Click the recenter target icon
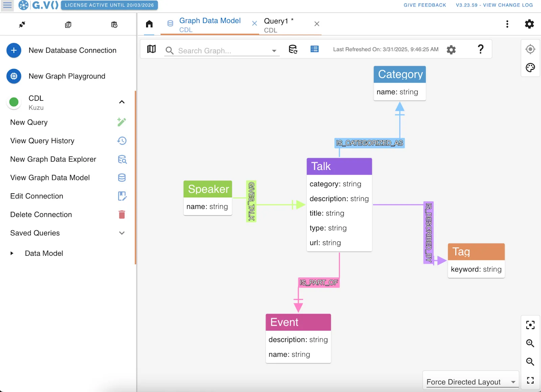 point(530,49)
